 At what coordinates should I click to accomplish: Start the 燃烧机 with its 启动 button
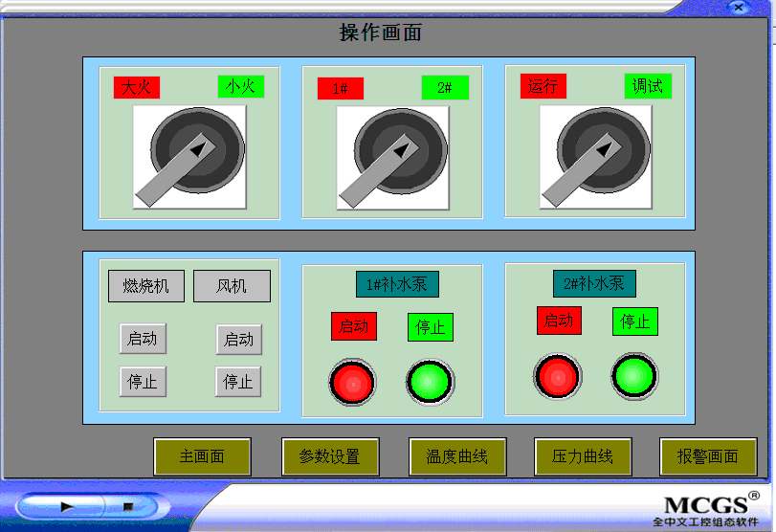pyautogui.click(x=143, y=339)
